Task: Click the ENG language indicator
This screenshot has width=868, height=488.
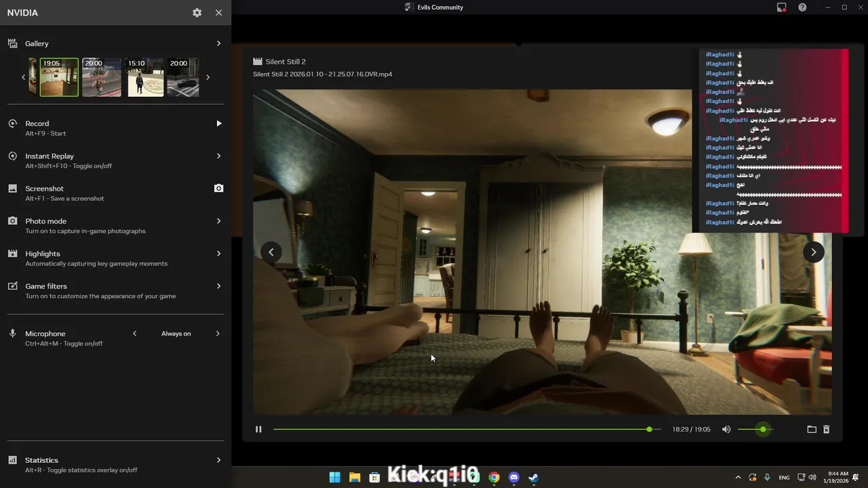Action: coord(784,477)
